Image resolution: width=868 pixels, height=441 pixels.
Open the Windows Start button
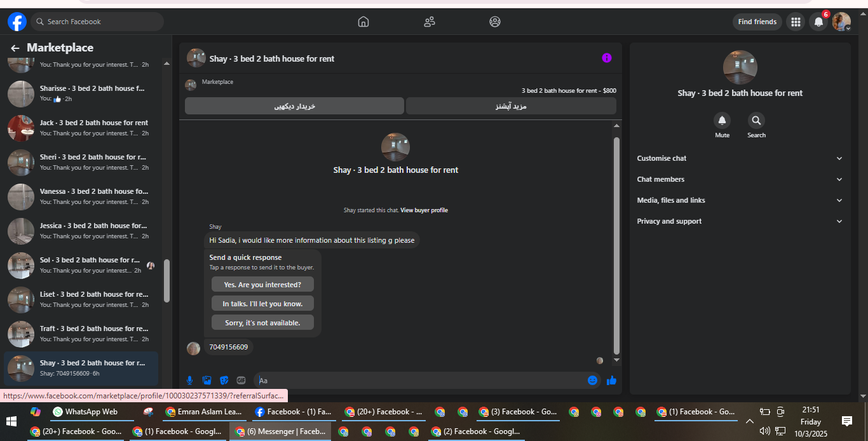coord(11,421)
